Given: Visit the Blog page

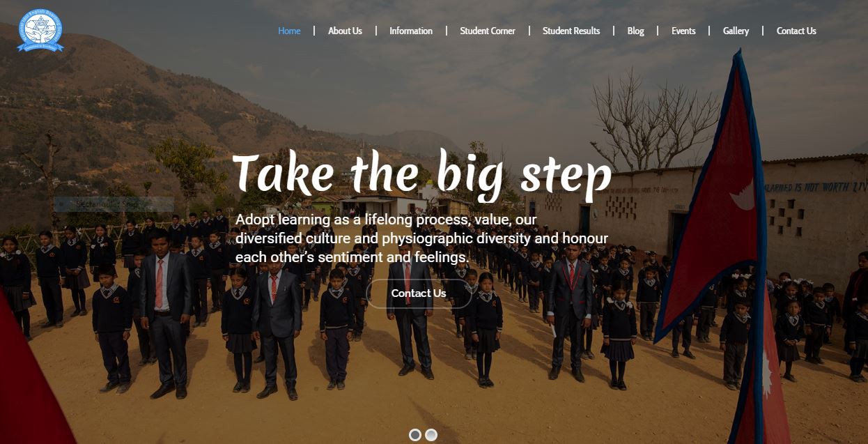Looking at the screenshot, I should (x=635, y=31).
